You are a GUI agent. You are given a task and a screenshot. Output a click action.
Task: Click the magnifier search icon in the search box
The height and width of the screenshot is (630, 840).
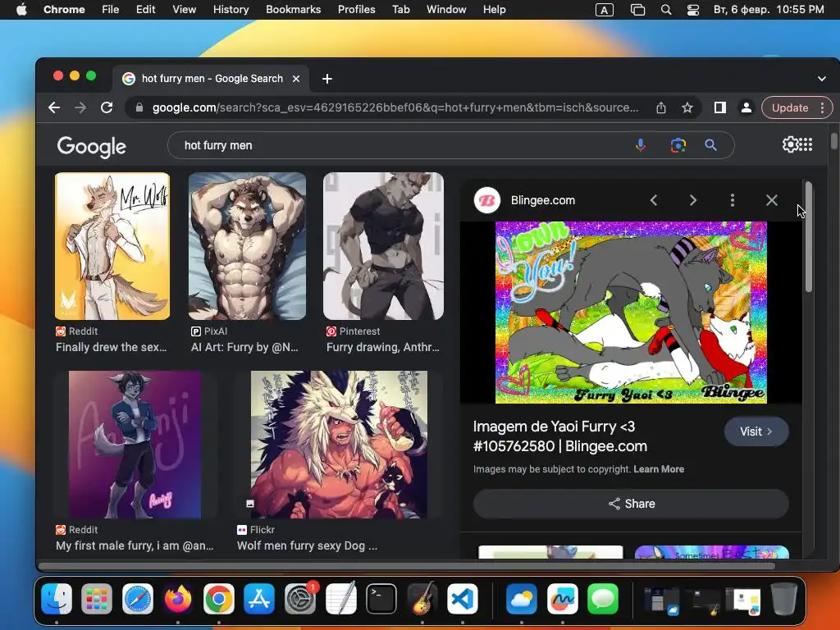coord(710,145)
